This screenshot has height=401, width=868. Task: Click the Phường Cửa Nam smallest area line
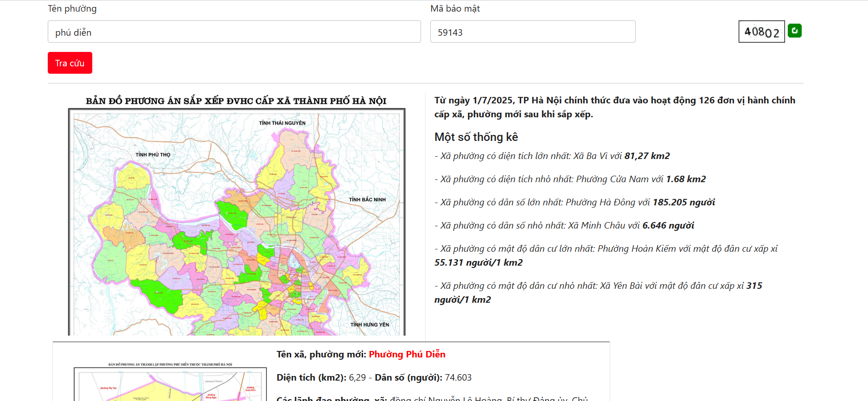tap(569, 179)
